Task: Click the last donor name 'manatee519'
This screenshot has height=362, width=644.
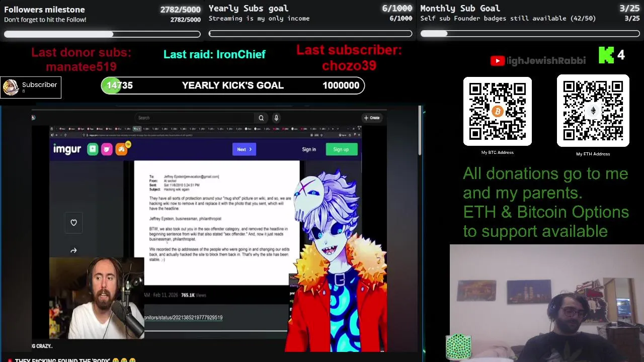Action: point(81,66)
